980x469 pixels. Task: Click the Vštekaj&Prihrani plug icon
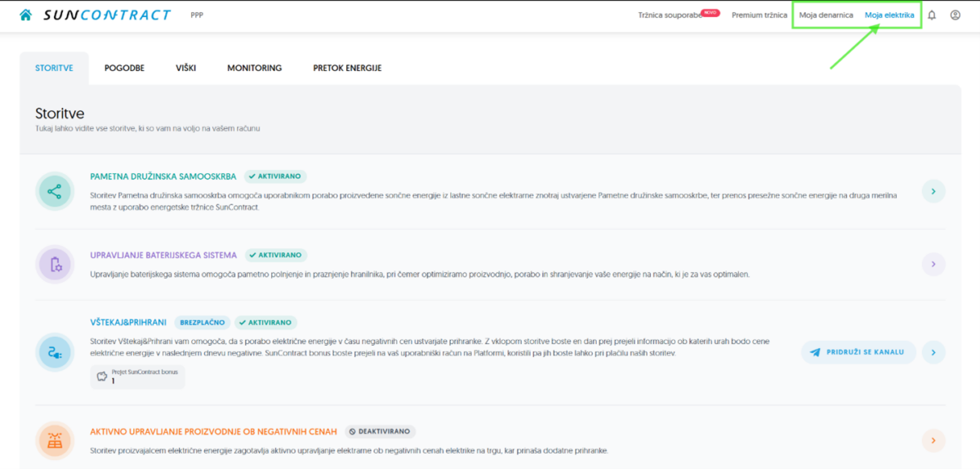(x=55, y=352)
